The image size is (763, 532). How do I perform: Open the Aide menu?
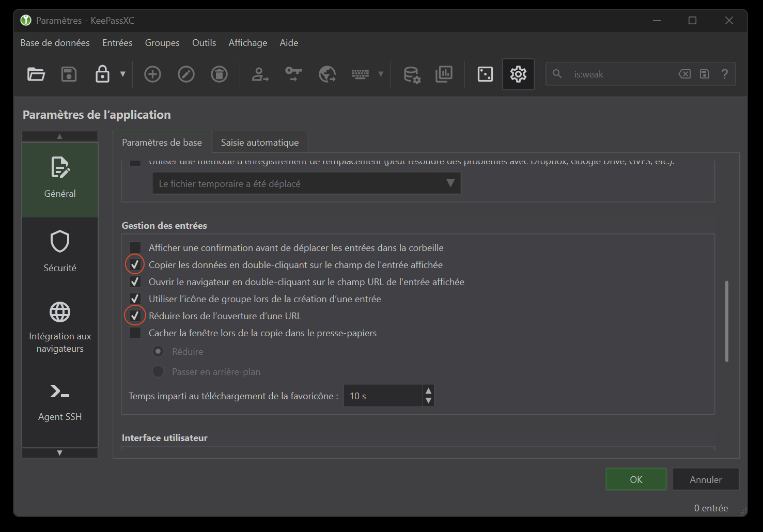(289, 43)
